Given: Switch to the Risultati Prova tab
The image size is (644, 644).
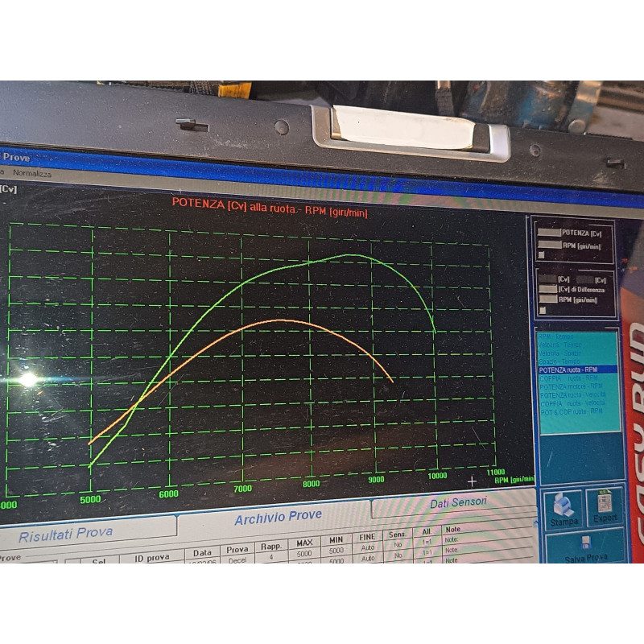Looking at the screenshot, I should click(66, 535).
